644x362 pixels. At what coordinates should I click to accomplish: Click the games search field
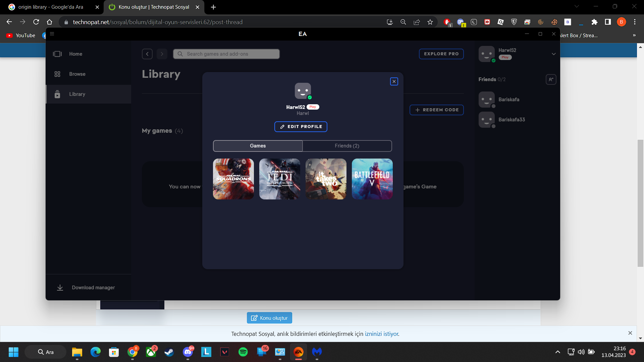coord(226,54)
